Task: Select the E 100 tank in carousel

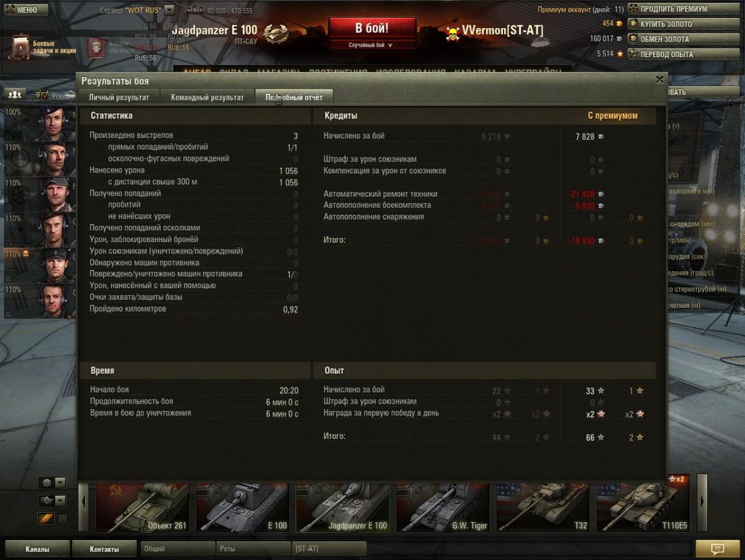Action: pyautogui.click(x=243, y=507)
